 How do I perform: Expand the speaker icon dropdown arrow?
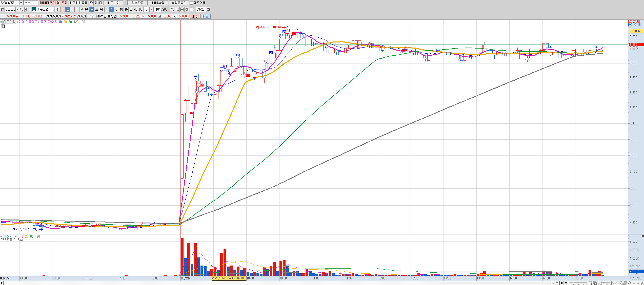tap(30, 9)
